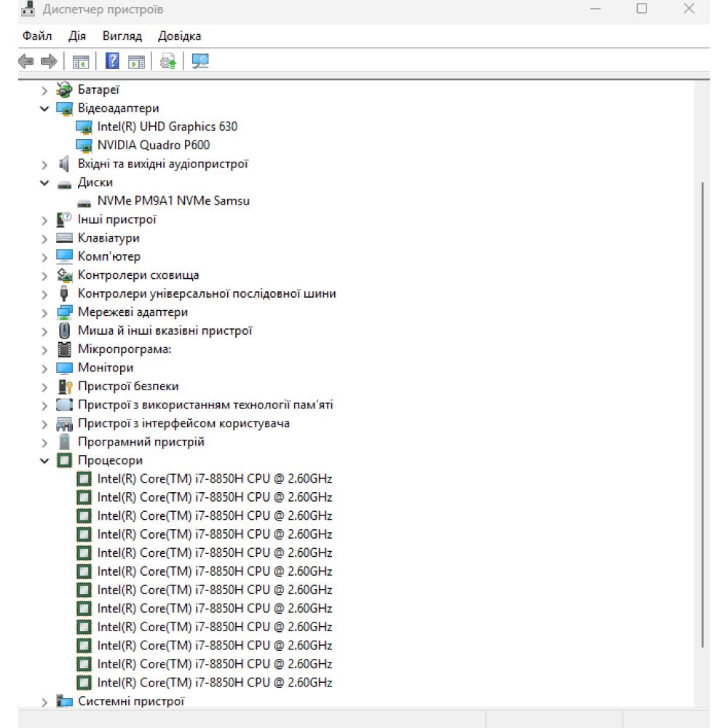Collapse the Відеоадаптери category
This screenshot has height=728, width=728.
44,108
